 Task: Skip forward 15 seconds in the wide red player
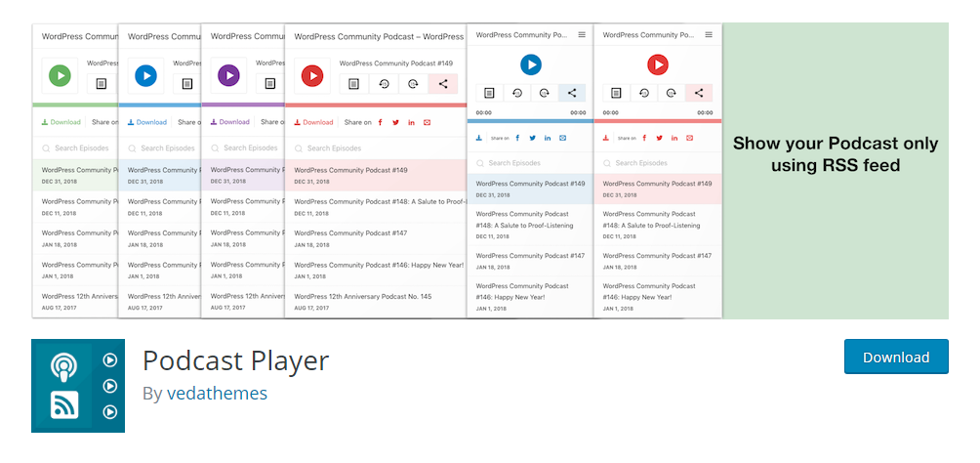(413, 84)
